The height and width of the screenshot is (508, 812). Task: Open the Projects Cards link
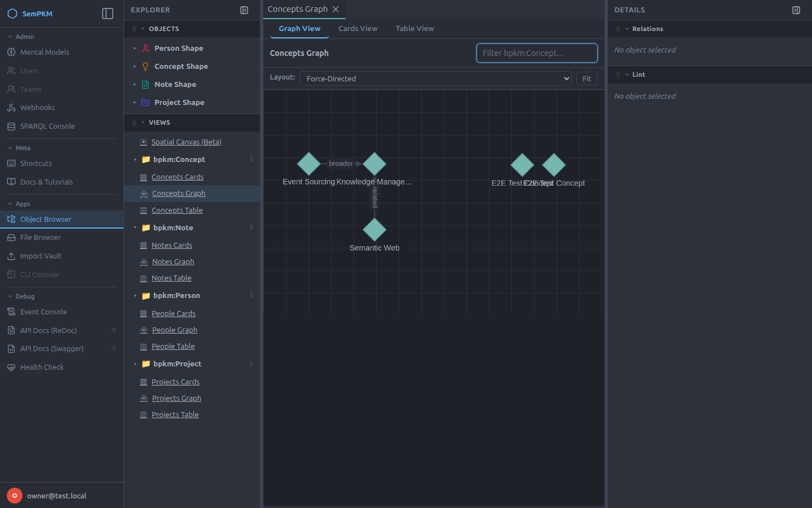tap(175, 382)
